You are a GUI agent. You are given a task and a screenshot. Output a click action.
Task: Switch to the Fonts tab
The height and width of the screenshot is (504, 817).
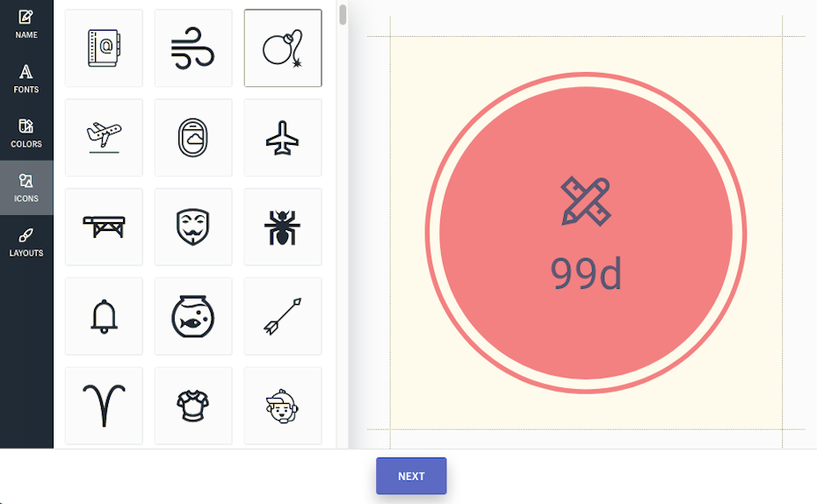click(26, 79)
